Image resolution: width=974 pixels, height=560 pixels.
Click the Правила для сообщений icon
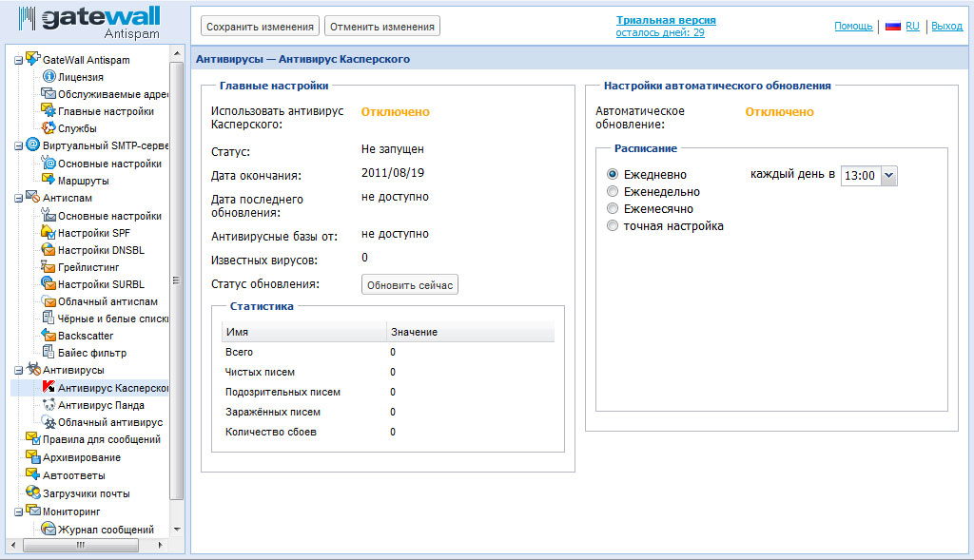point(33,438)
